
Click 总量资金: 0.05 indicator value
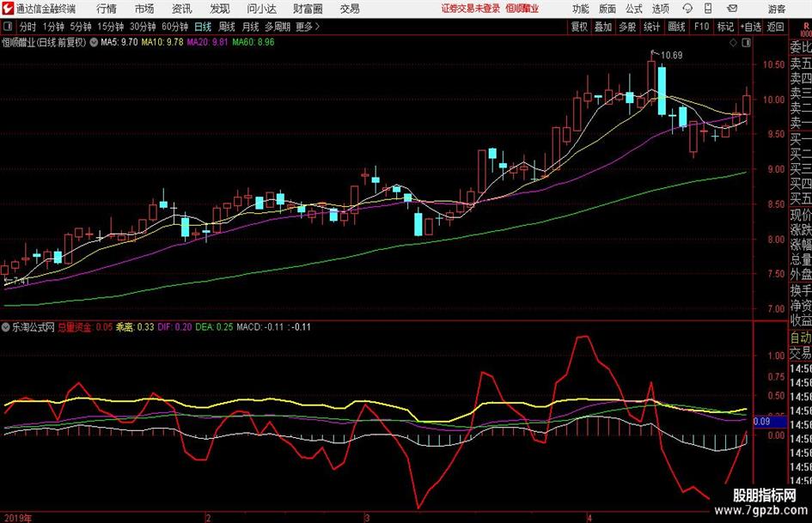(x=85, y=327)
